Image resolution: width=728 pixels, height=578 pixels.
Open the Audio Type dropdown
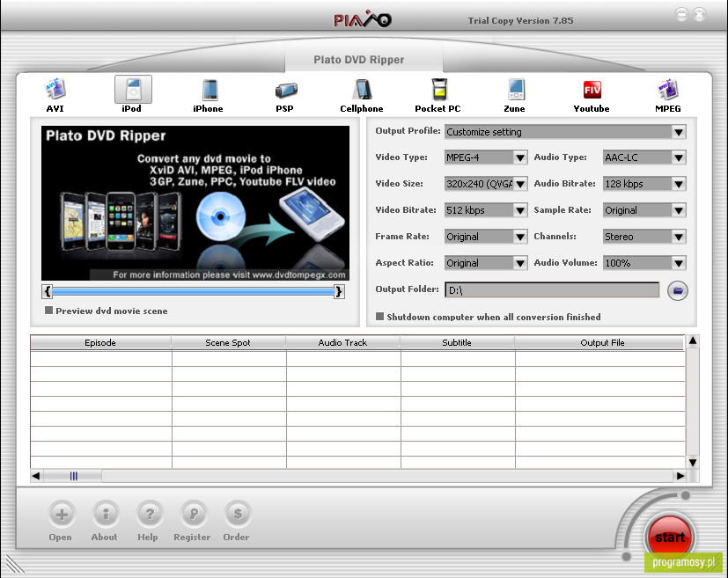click(679, 157)
